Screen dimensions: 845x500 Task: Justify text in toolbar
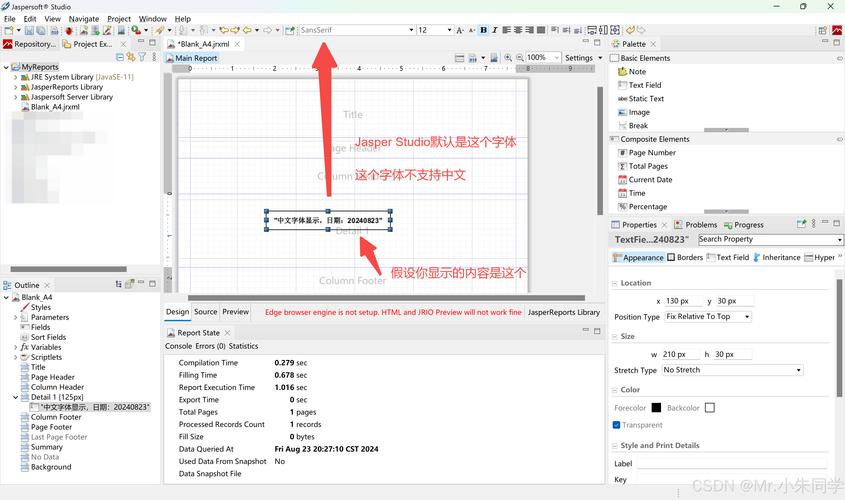click(x=541, y=30)
